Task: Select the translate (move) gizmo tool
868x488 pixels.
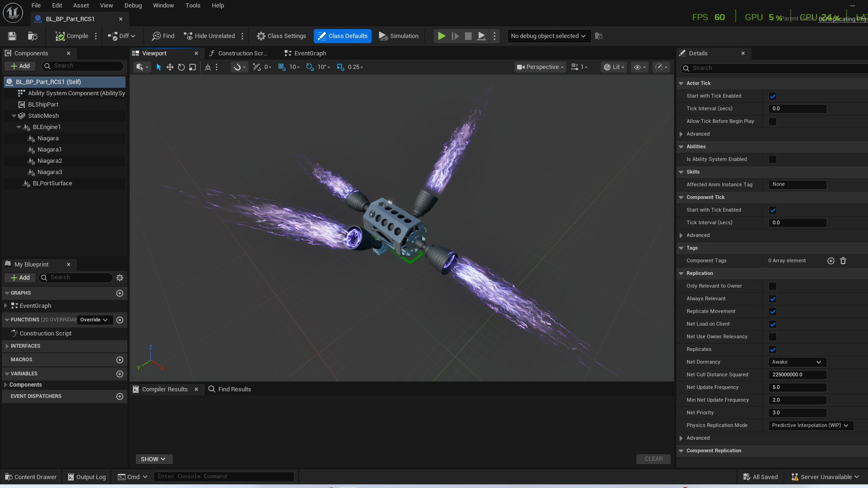Action: (x=170, y=67)
